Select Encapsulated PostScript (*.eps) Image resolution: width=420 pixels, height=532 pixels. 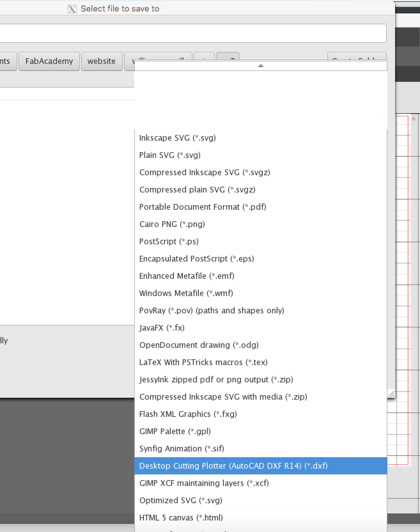[261, 259]
